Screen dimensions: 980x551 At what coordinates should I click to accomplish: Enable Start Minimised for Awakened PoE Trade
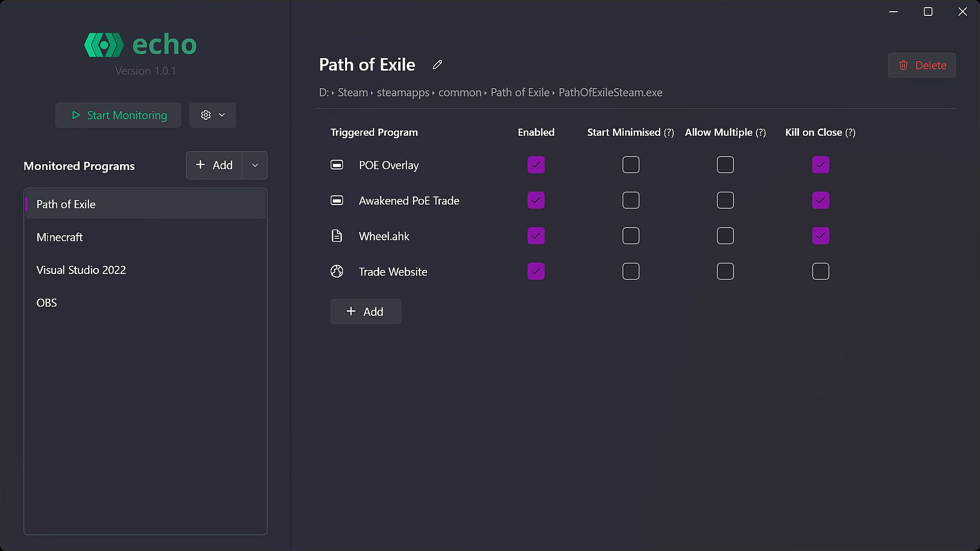pos(631,201)
